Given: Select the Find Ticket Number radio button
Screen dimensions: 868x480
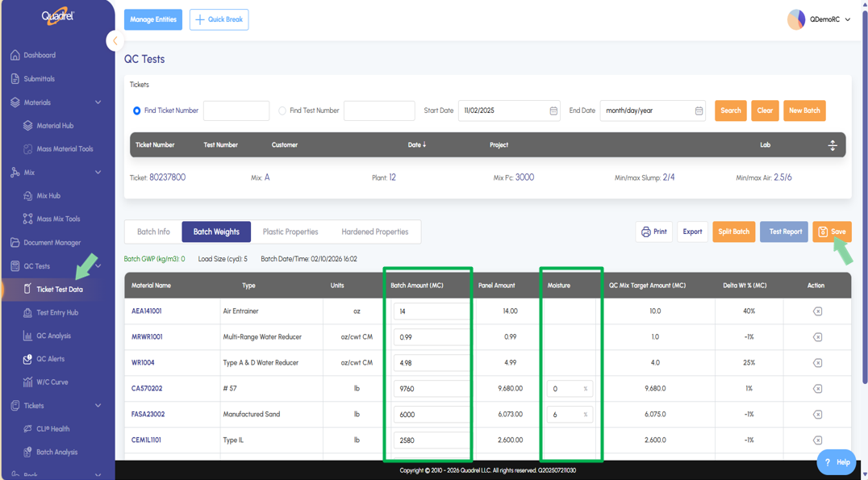Looking at the screenshot, I should [x=136, y=111].
